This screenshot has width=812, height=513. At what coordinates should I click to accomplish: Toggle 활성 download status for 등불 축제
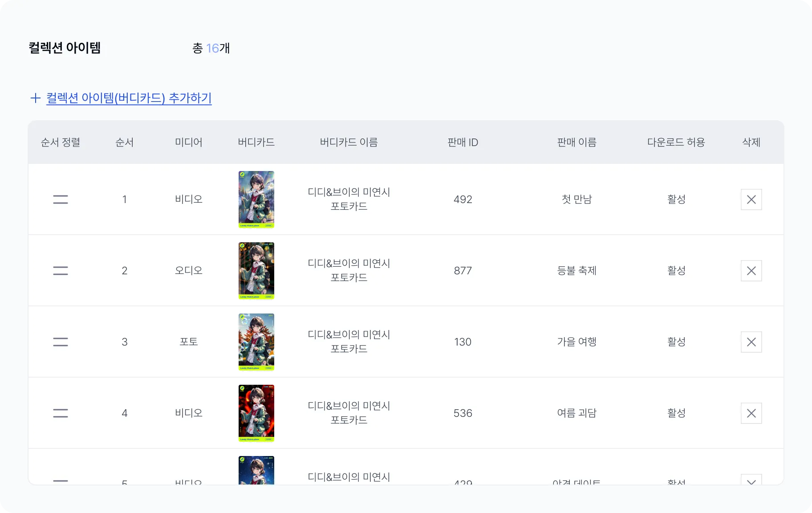point(676,271)
